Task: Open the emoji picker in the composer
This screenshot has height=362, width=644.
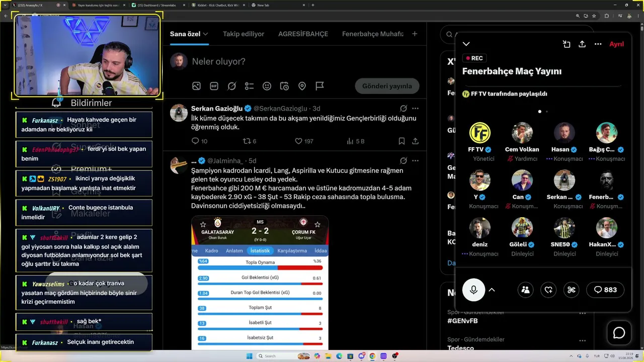Action: pyautogui.click(x=267, y=86)
